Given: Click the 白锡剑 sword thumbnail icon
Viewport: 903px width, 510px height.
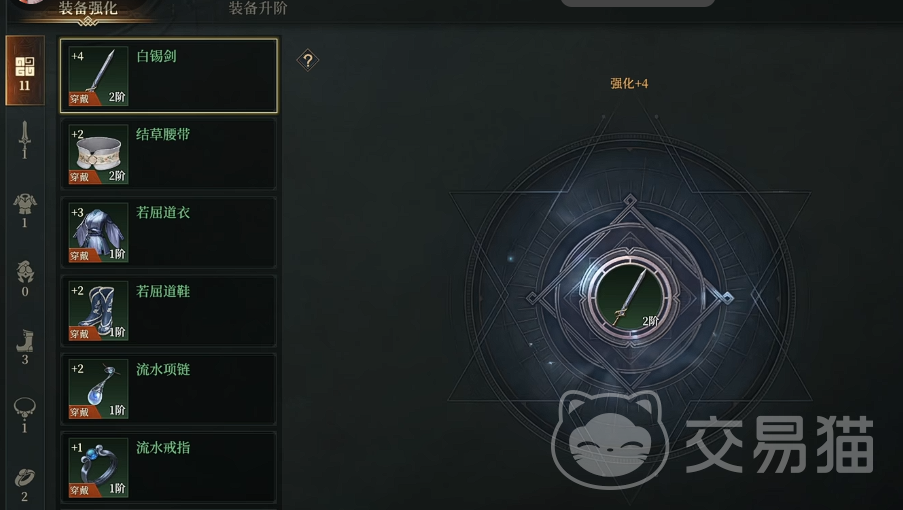Looking at the screenshot, I should [x=98, y=76].
